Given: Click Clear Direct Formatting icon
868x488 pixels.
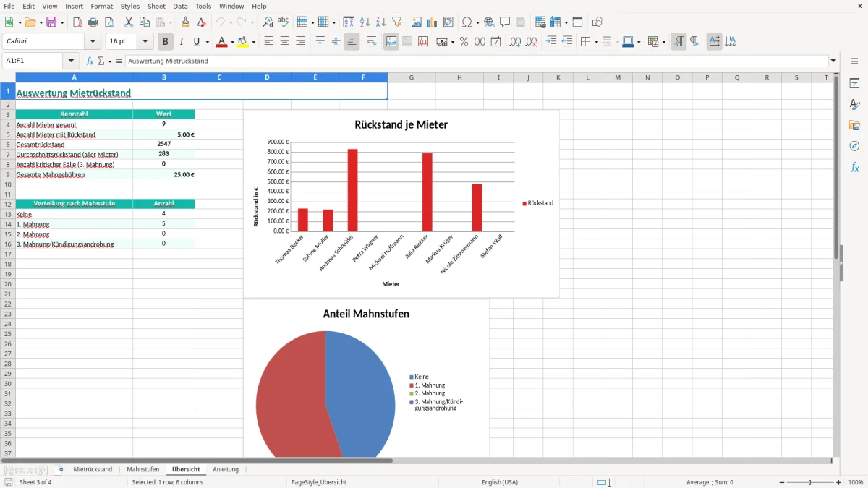Looking at the screenshot, I should click(202, 22).
